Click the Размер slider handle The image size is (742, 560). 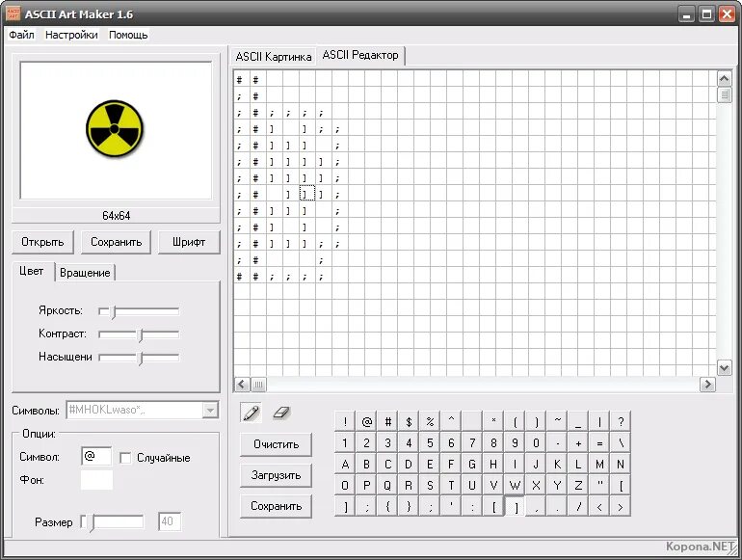point(92,522)
